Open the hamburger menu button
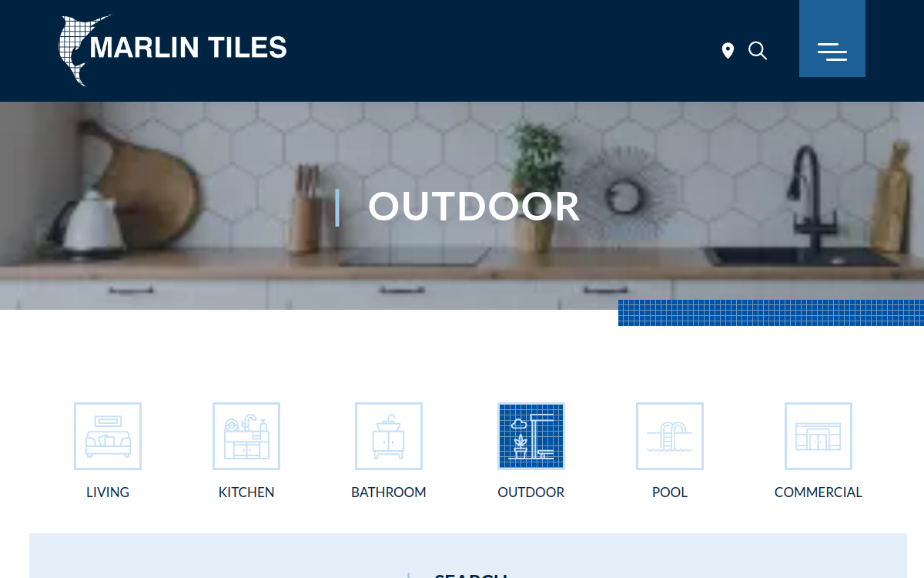Screen dimensions: 924x578 click(832, 39)
